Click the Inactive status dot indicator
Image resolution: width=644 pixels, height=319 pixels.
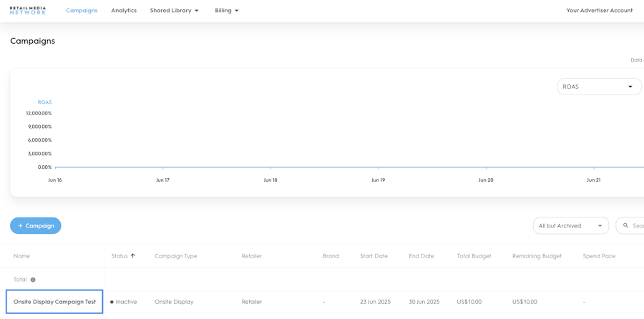pyautogui.click(x=112, y=303)
